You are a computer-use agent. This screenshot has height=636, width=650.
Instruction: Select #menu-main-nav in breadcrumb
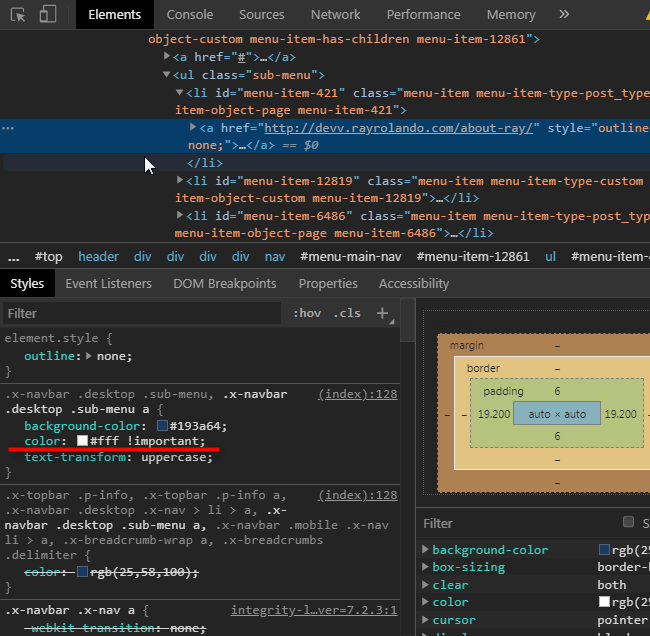pyautogui.click(x=351, y=257)
